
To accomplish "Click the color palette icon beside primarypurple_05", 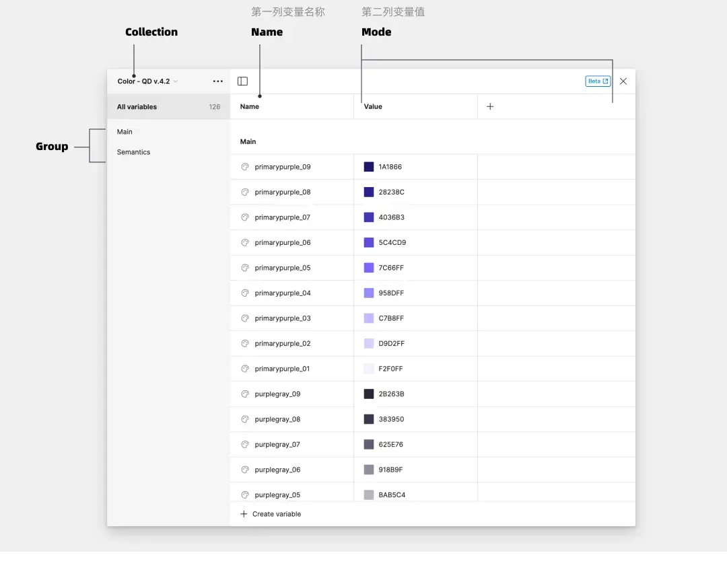I will pyautogui.click(x=245, y=268).
